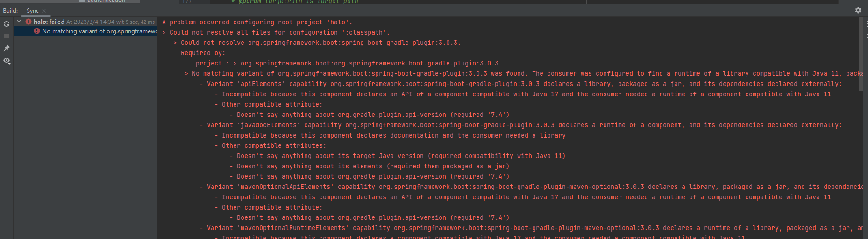Click line "Doesn't say anything about its elements"
Image resolution: width=868 pixels, height=239 pixels.
pos(370,166)
